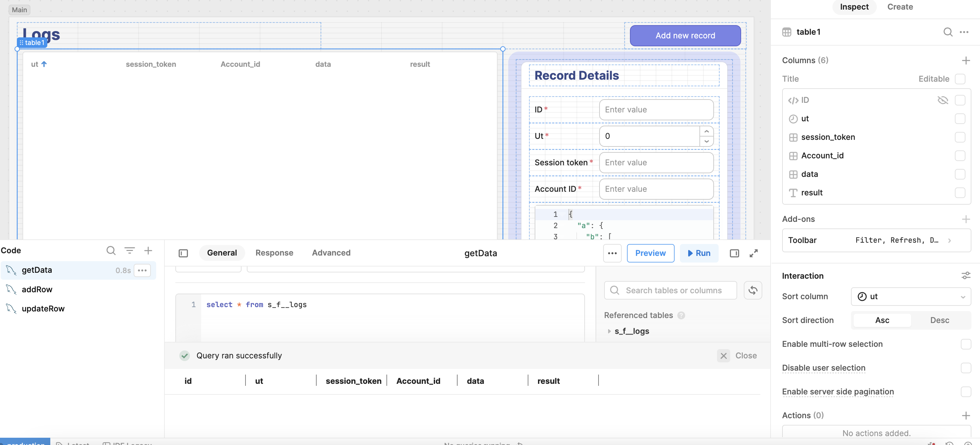980x445 pixels.
Task: Enable server side pagination
Action: 965,392
